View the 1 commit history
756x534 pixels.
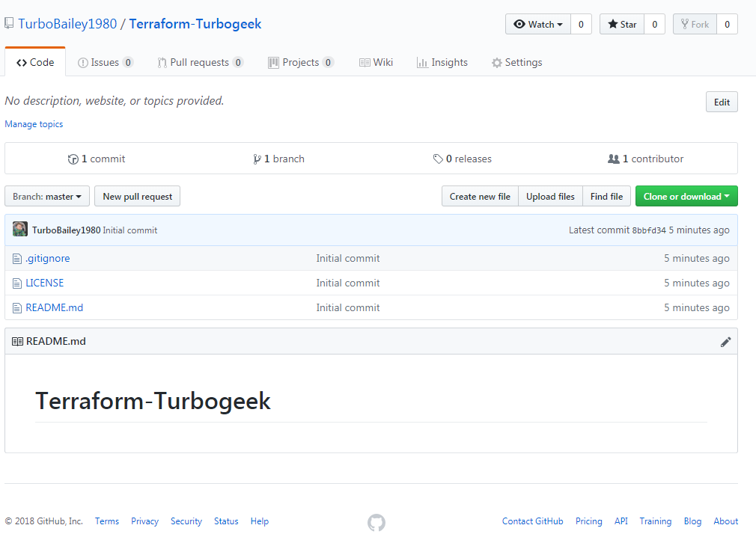[x=97, y=159]
